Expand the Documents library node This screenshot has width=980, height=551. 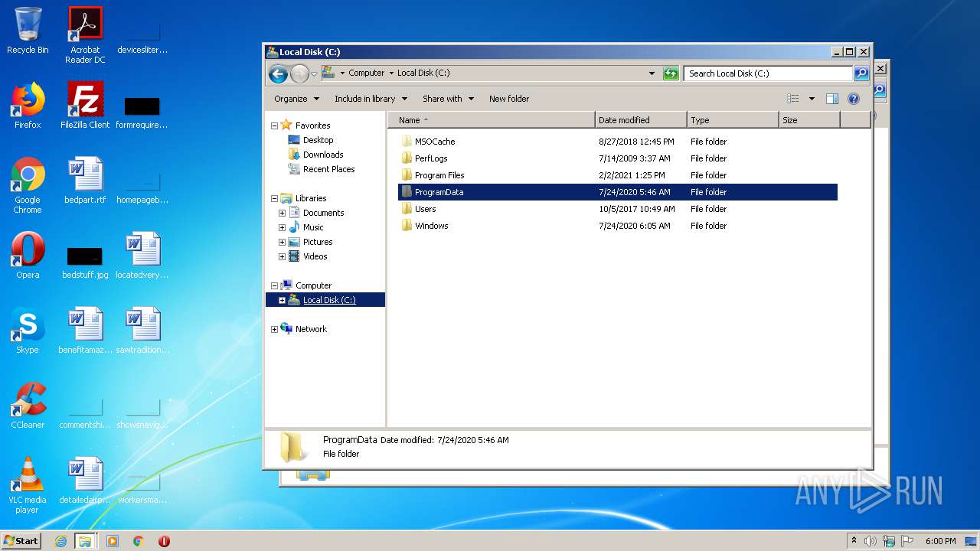pyautogui.click(x=283, y=213)
